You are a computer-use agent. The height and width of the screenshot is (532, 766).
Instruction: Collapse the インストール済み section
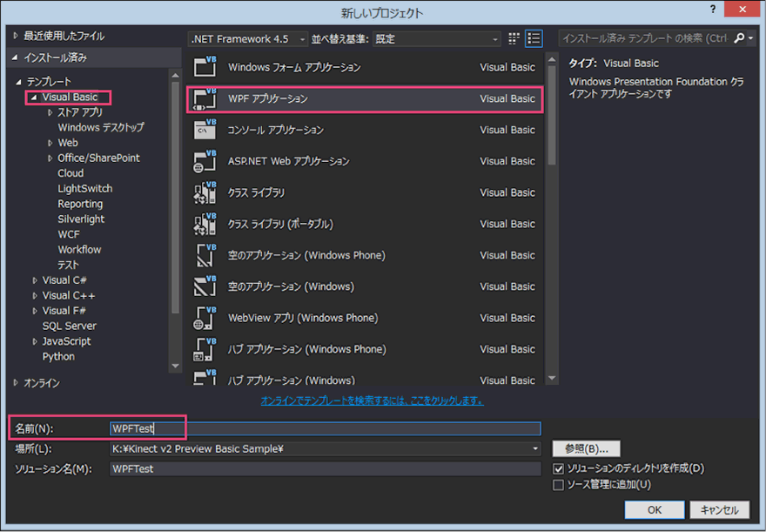[x=15, y=57]
